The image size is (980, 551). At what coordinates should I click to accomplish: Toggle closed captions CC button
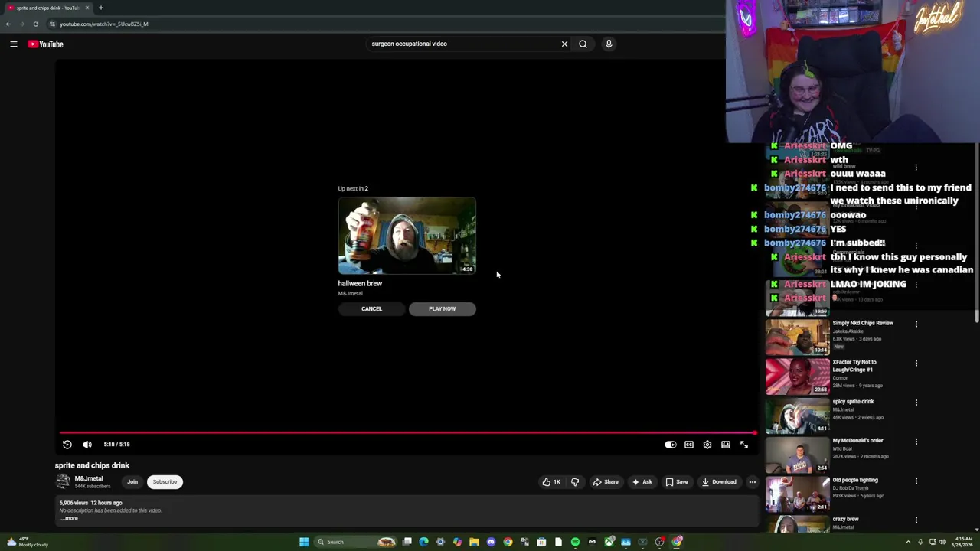pyautogui.click(x=689, y=445)
